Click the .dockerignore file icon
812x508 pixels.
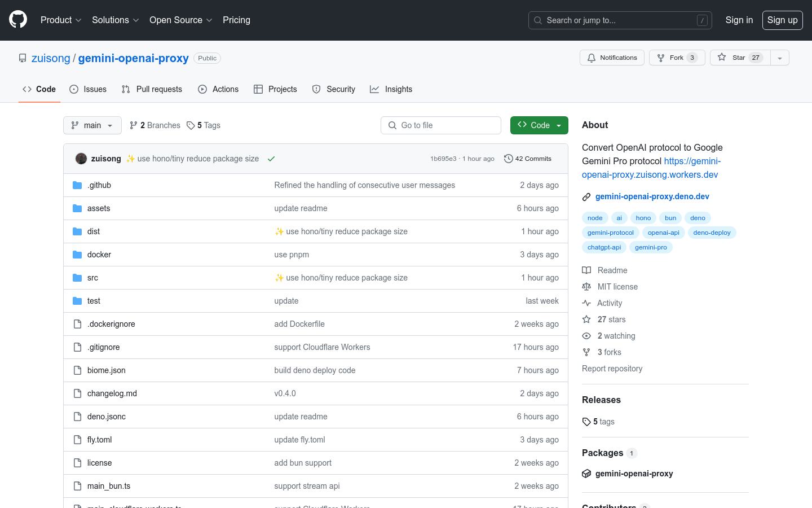click(77, 324)
